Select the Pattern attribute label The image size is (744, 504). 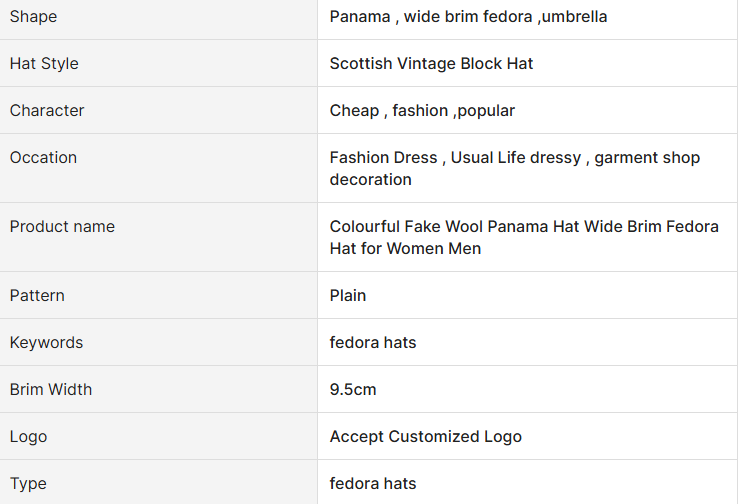pyautogui.click(x=37, y=295)
